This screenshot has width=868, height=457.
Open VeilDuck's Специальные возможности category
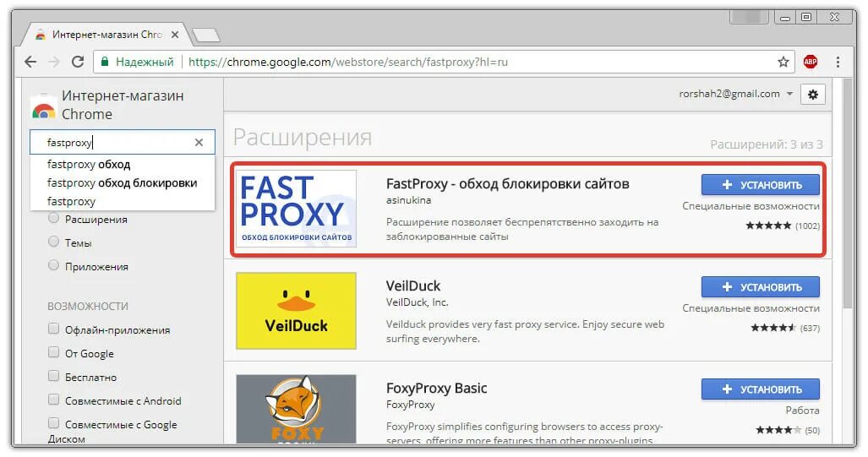click(x=751, y=308)
